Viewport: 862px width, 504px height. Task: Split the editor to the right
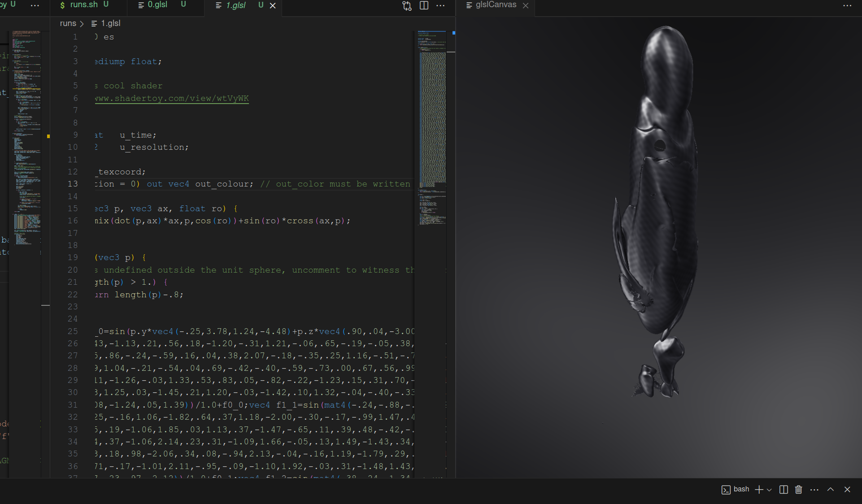(x=424, y=5)
